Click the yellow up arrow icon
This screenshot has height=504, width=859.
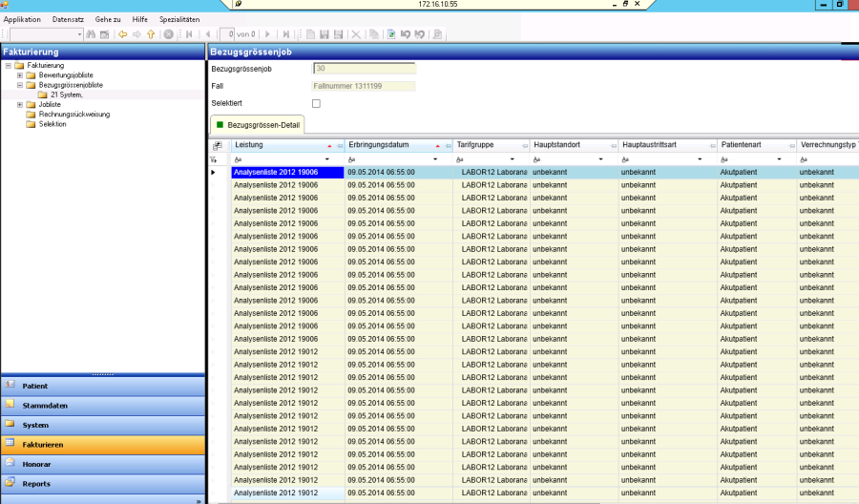[151, 34]
